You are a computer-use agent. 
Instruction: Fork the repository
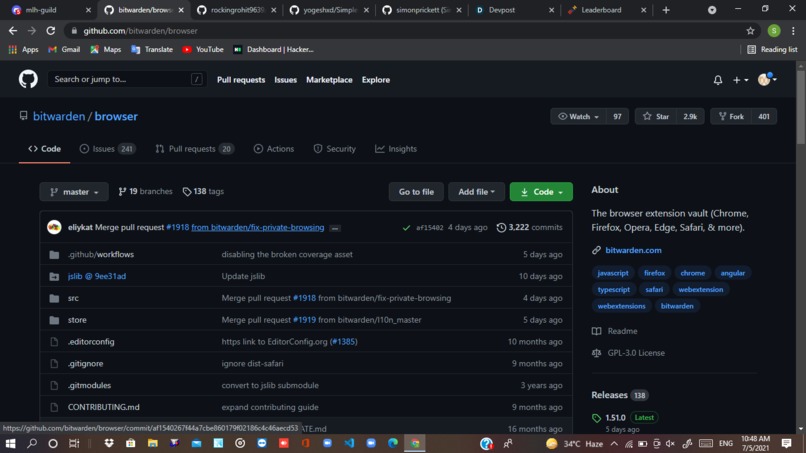point(731,117)
